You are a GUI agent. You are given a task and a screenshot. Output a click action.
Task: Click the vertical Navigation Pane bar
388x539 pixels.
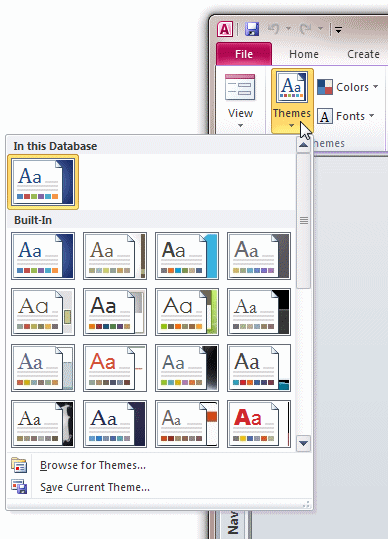(234, 525)
